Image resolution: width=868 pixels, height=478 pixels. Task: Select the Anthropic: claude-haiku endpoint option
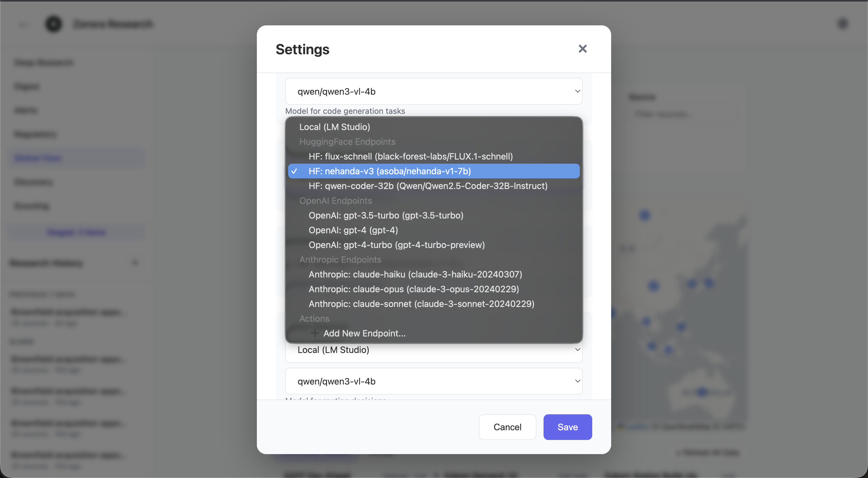pos(415,274)
